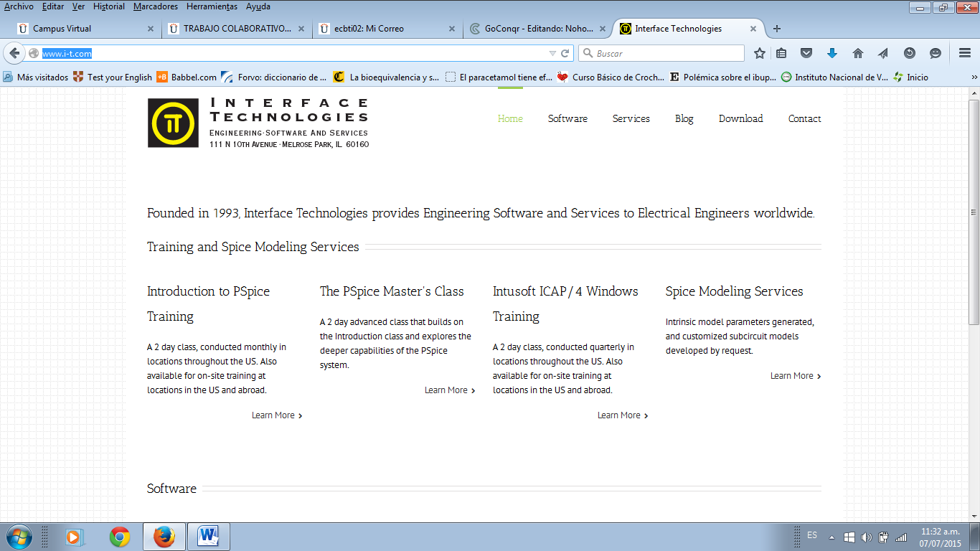Expand the bookmarks toolbar overflow chevron

point(974,77)
